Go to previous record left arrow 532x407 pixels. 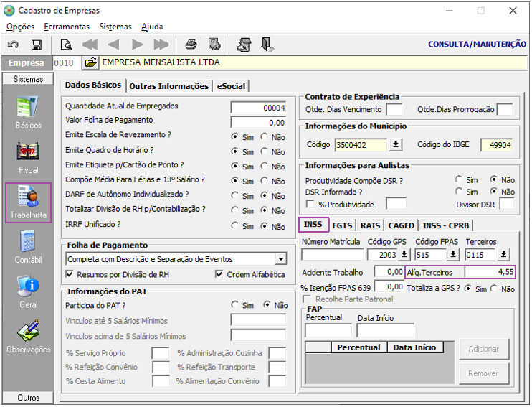[114, 45]
